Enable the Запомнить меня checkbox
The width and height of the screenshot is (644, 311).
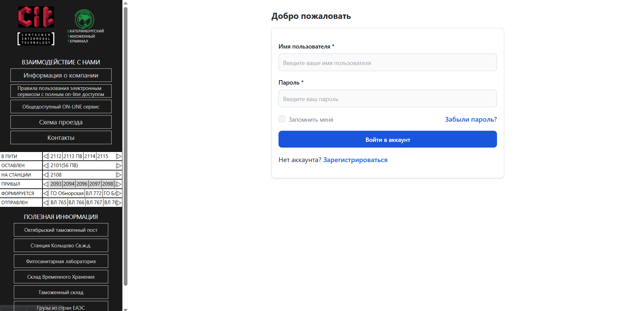click(x=282, y=119)
